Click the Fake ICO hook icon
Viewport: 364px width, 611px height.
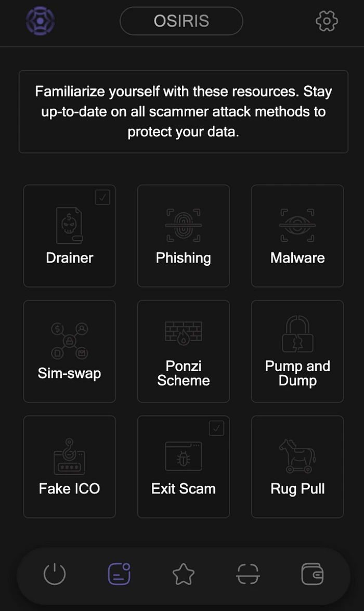[69, 456]
